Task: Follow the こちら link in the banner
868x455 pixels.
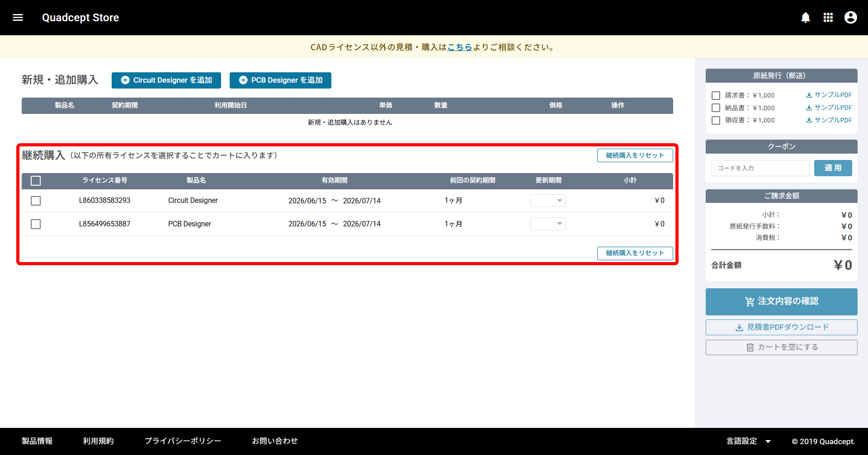Action: (x=460, y=47)
